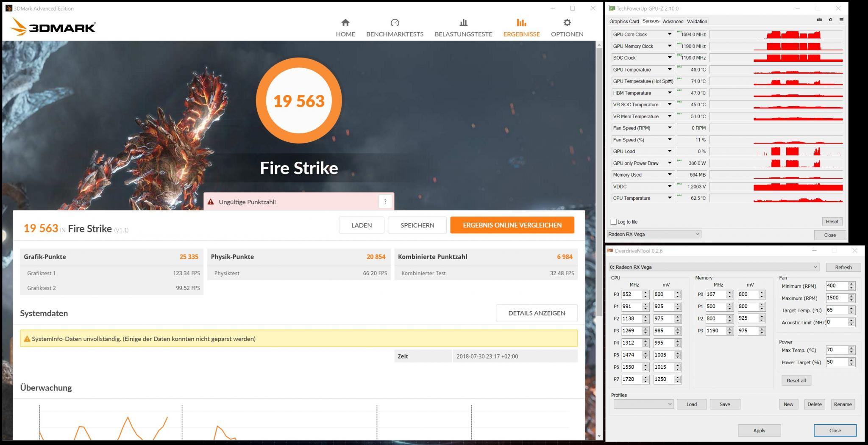
Task: Click the GPU-Z title bar app icon
Action: click(612, 8)
